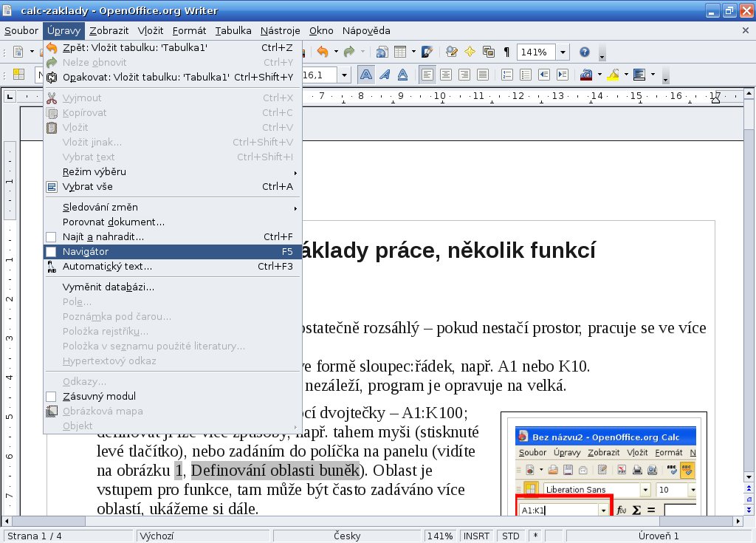Click the Strana 1 / 4 status field
The image size is (756, 543).
click(x=67, y=536)
